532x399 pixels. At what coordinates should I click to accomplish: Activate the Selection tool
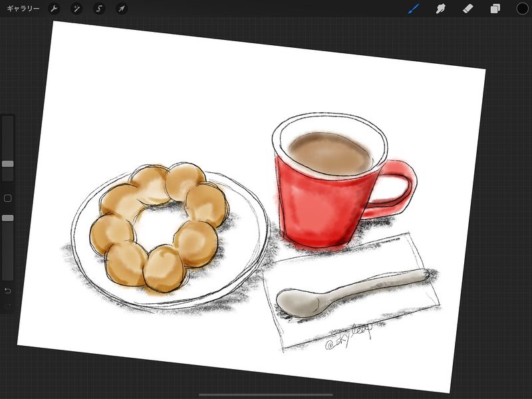(99, 9)
